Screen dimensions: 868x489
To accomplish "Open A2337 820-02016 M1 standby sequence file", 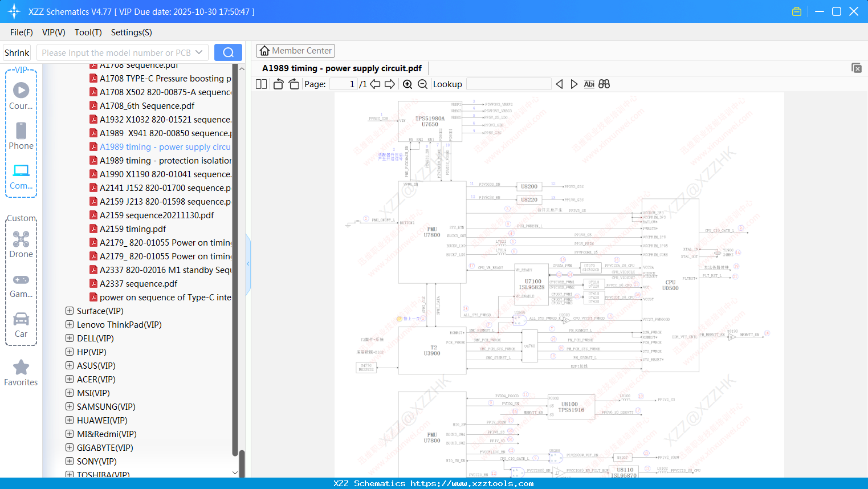I will tap(165, 270).
